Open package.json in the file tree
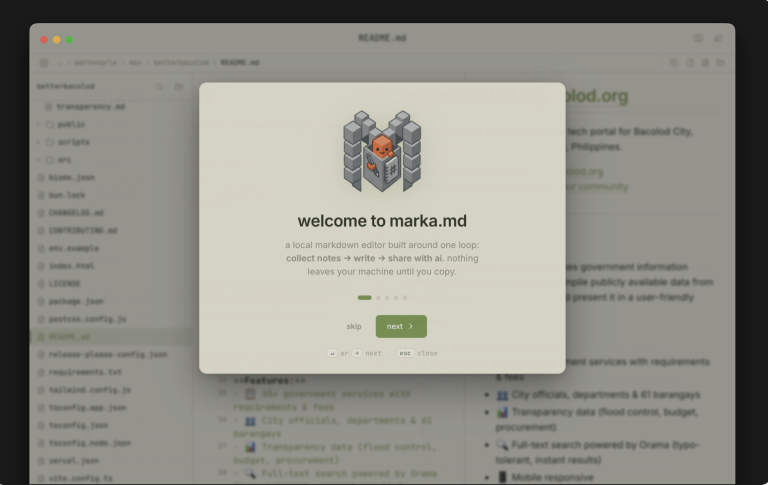This screenshot has width=768, height=485. point(76,301)
